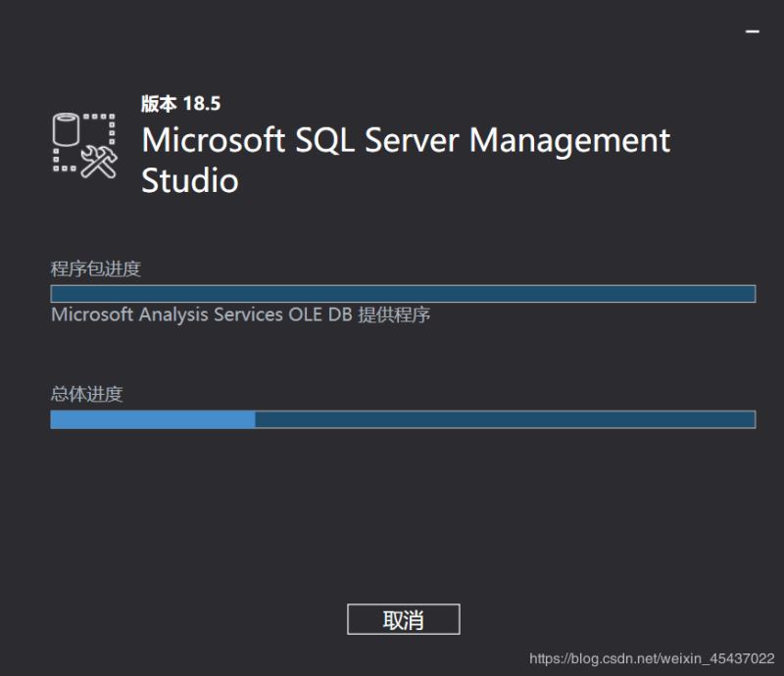This screenshot has height=676, width=784.
Task: Click the word Microsoft in the title heading
Action: click(x=214, y=140)
